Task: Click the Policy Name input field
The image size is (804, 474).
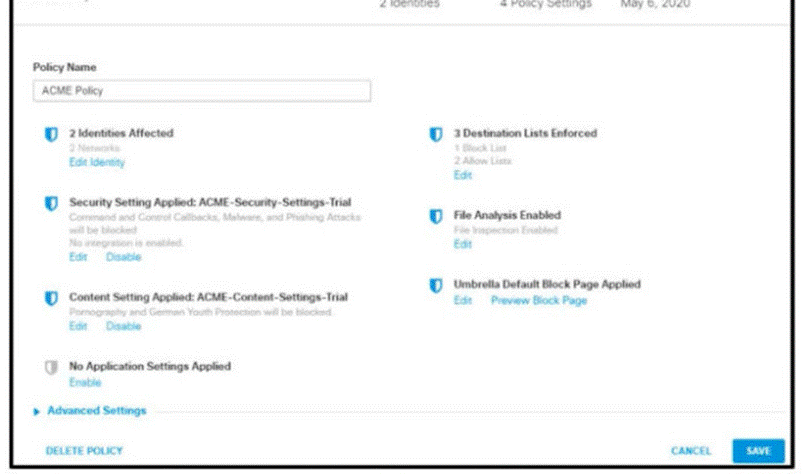Action: 202,91
